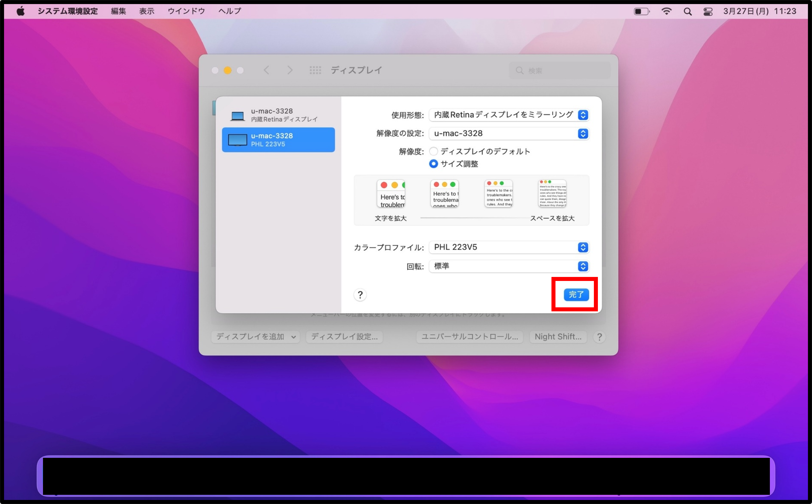This screenshot has height=504, width=812.
Task: Go back with the left chevron
Action: pyautogui.click(x=266, y=70)
